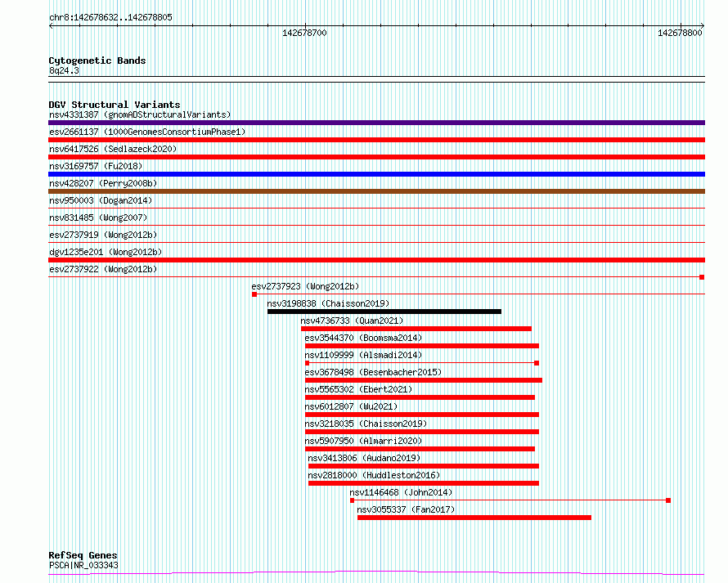Select the black nsv3198838 variant bar
728x583 pixels.
coord(384,312)
